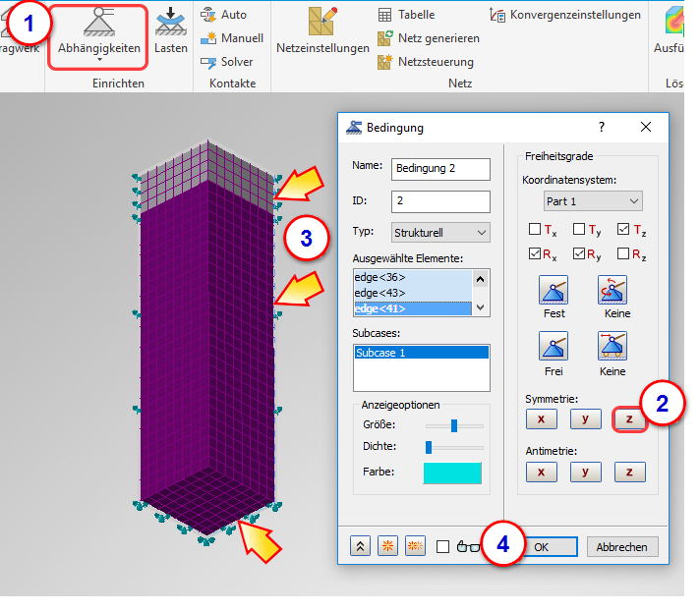Image resolution: width=700 pixels, height=612 pixels.
Task: Open the Solver contact option
Action: 226,62
